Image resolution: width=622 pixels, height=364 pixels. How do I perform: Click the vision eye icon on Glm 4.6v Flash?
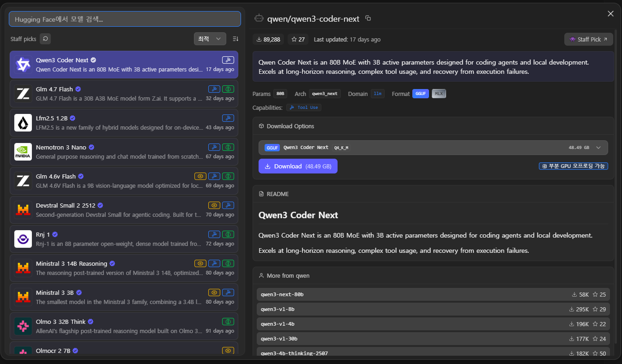tap(200, 176)
